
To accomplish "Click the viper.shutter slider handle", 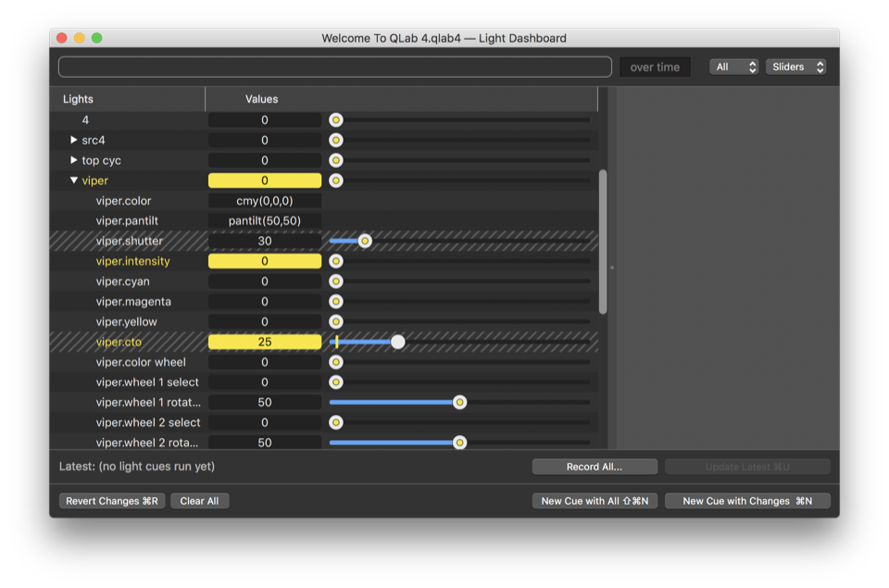I will click(x=365, y=241).
